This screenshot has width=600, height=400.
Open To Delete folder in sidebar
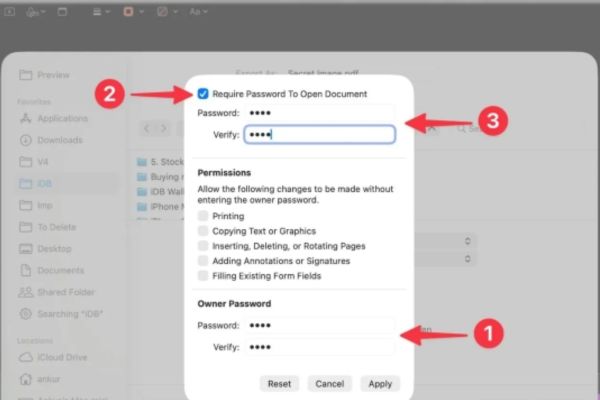(x=48, y=227)
